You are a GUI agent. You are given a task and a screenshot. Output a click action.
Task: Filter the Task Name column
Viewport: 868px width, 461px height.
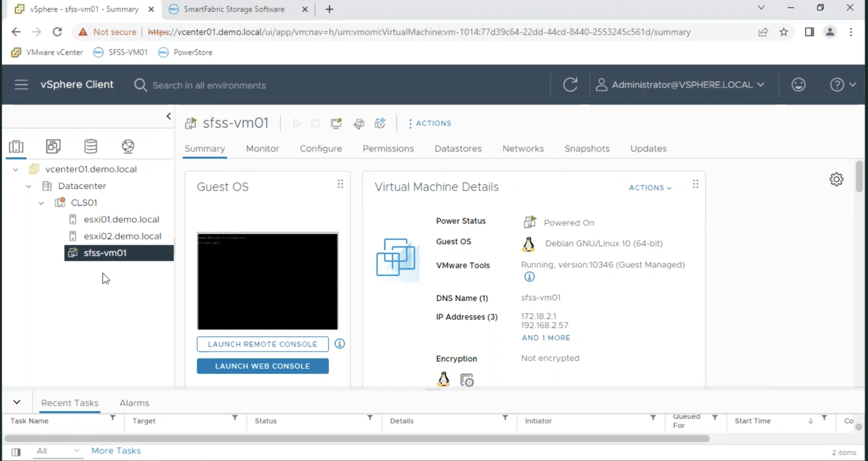point(113,418)
